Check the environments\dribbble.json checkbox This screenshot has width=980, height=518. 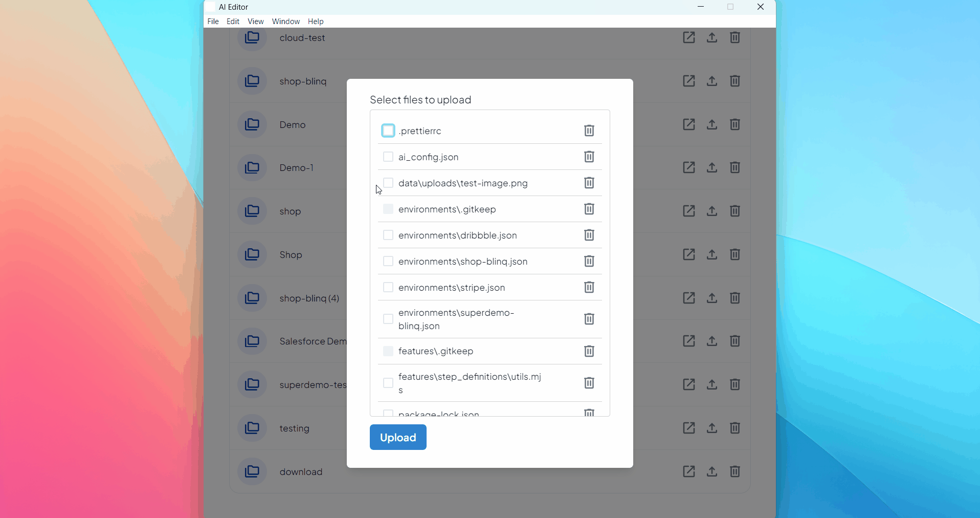pos(388,235)
